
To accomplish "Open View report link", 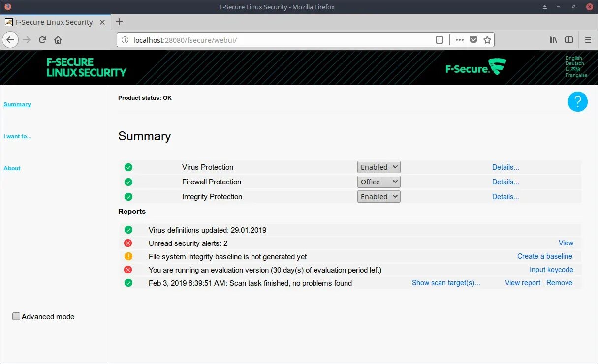I will [523, 283].
